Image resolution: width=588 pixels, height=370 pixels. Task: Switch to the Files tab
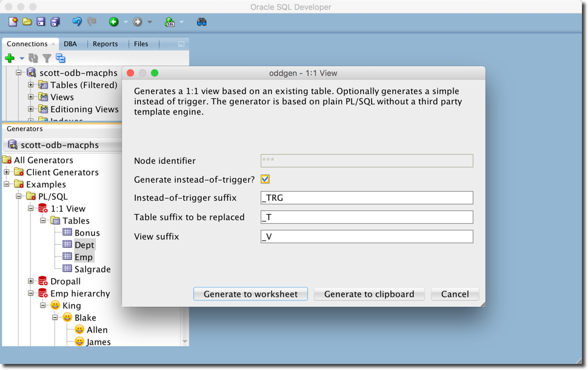(x=141, y=44)
